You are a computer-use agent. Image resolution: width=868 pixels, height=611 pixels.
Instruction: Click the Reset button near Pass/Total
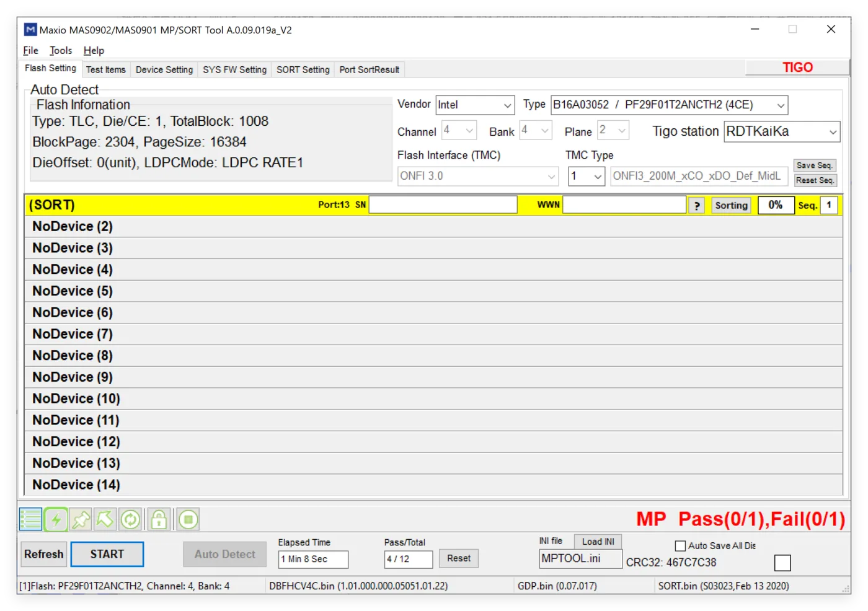(x=459, y=558)
